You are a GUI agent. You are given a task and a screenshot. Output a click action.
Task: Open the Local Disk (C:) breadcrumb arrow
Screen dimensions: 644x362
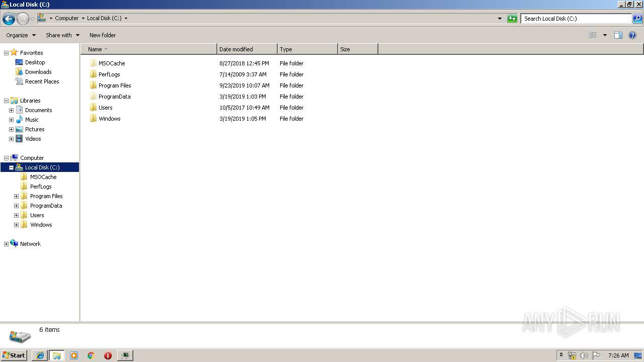[126, 19]
